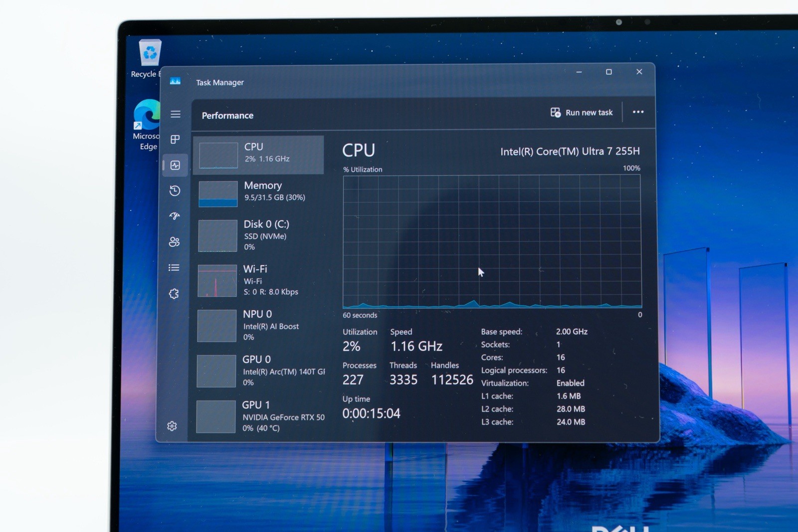Click the 0:00:15:04 up time value
This screenshot has height=532, width=798.
(371, 413)
